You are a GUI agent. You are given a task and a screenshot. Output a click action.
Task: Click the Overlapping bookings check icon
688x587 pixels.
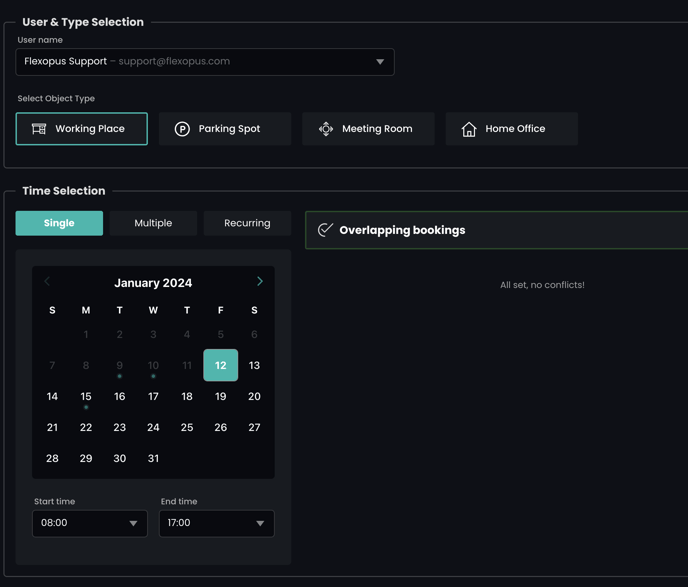click(325, 229)
